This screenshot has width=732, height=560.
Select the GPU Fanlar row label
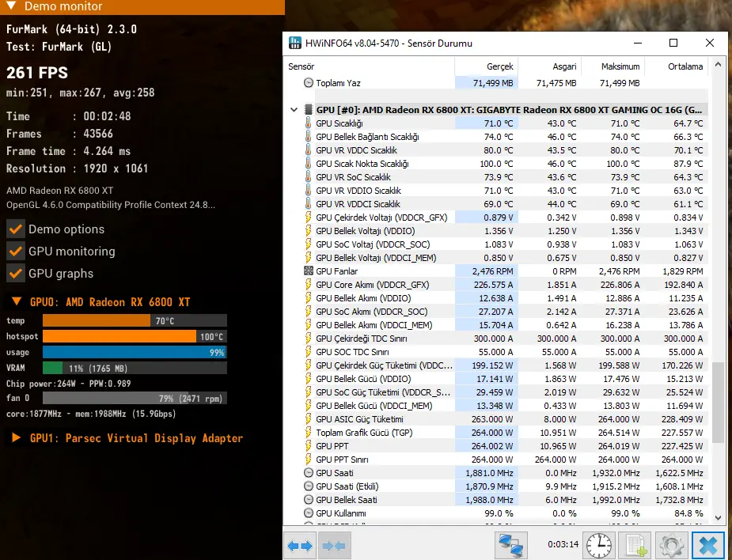[336, 271]
